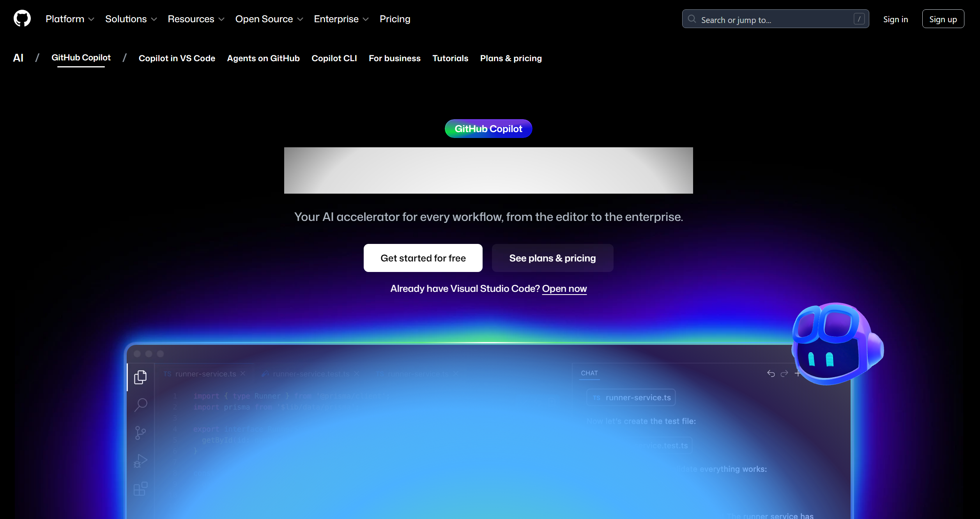Expand the Enterprise navigation menu

pos(341,19)
